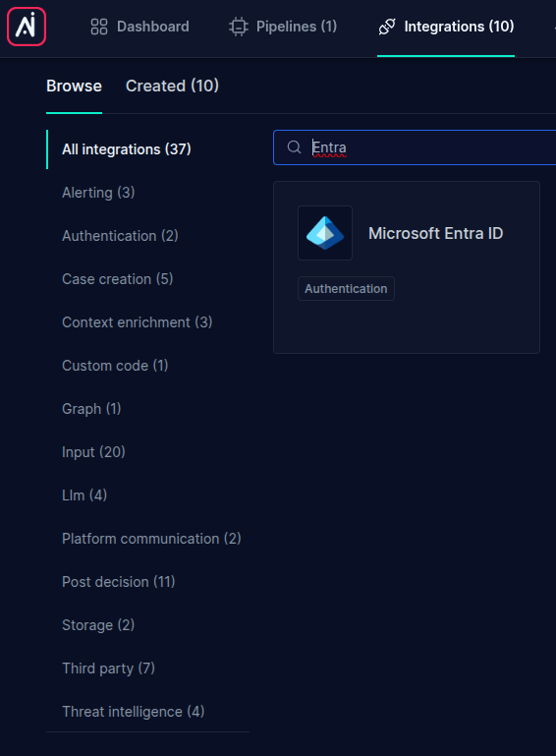Image resolution: width=556 pixels, height=756 pixels.
Task: Filter by Alerting (3)
Action: [98, 193]
